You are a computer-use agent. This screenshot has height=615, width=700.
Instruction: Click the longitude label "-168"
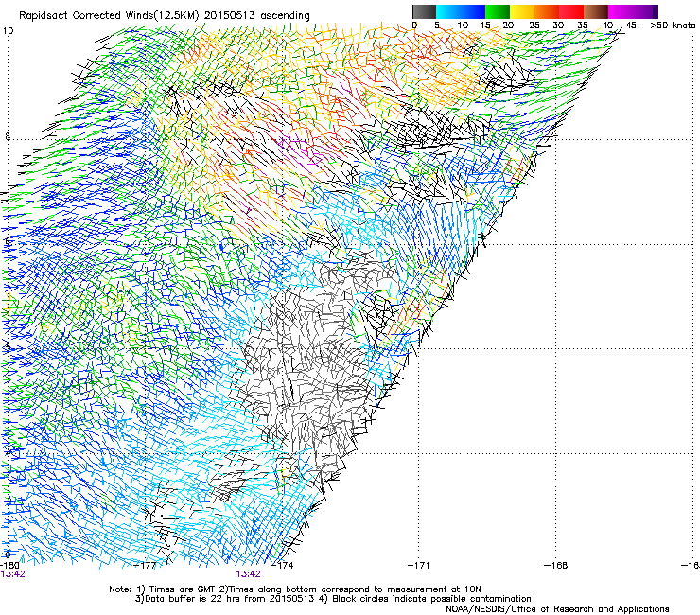click(x=556, y=566)
